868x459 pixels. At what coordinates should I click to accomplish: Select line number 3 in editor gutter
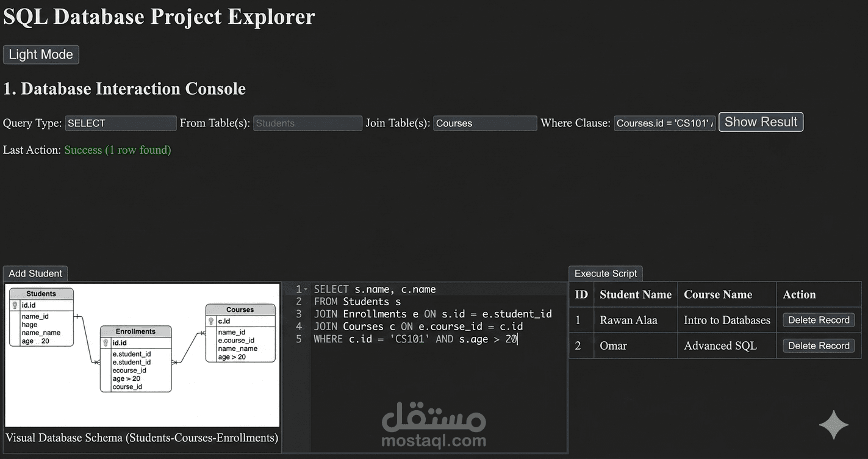[x=299, y=314]
